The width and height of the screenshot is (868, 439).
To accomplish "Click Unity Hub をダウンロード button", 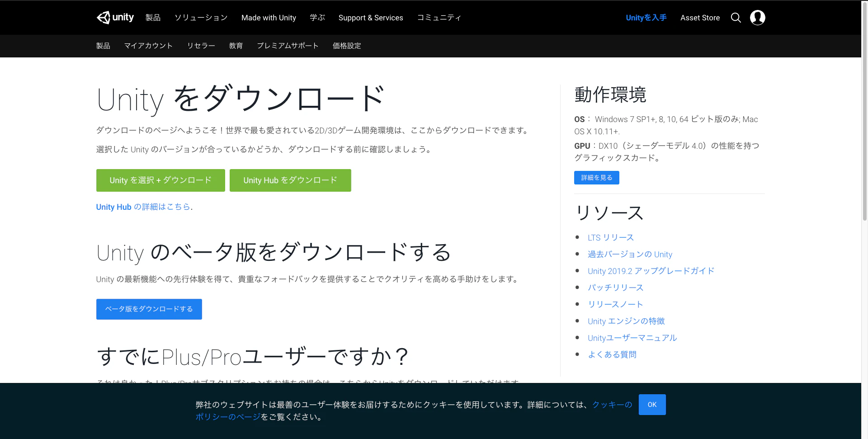I will [290, 180].
